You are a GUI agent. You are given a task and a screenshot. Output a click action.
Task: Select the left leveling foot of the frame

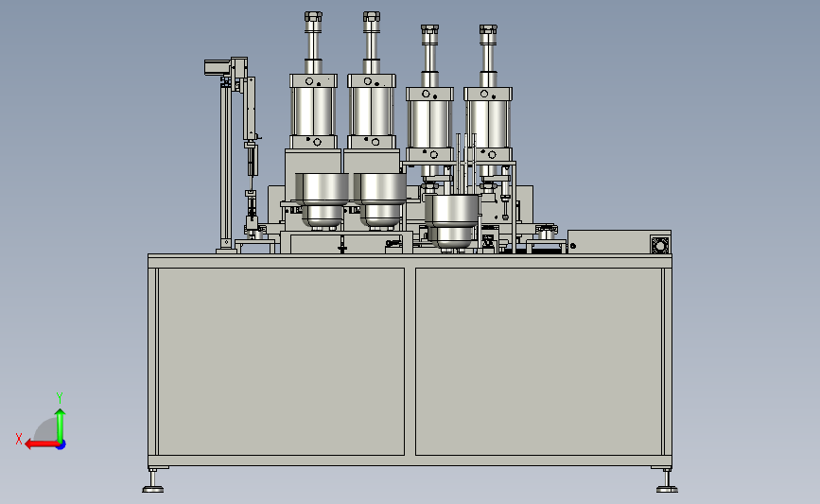pos(152,482)
